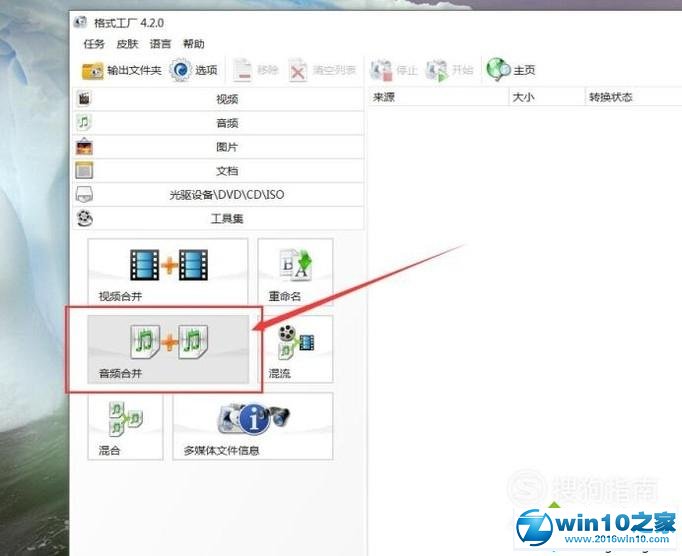Open the 混合 mix tool

click(x=124, y=425)
